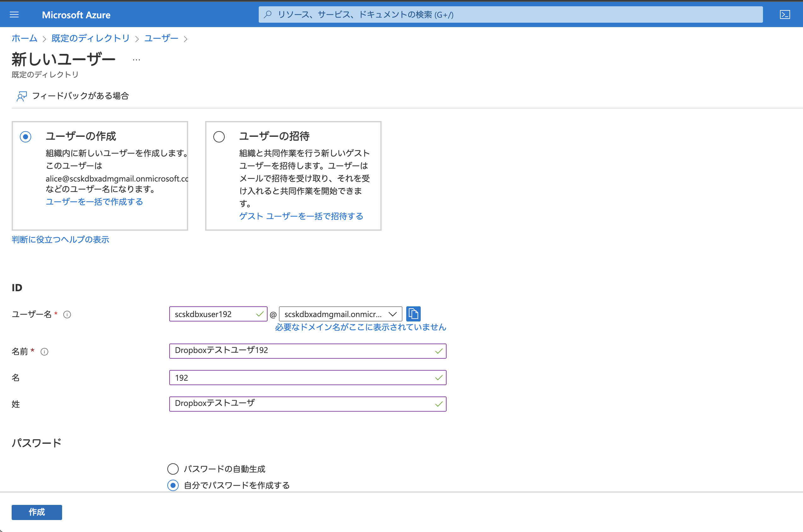
Task: Go to ホーム breadcrumb
Action: pyautogui.click(x=25, y=38)
